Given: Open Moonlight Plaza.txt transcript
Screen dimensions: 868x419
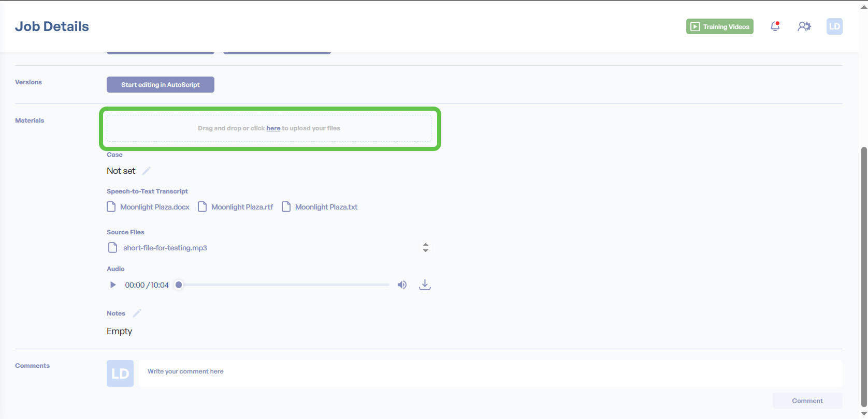Looking at the screenshot, I should pyautogui.click(x=326, y=207).
